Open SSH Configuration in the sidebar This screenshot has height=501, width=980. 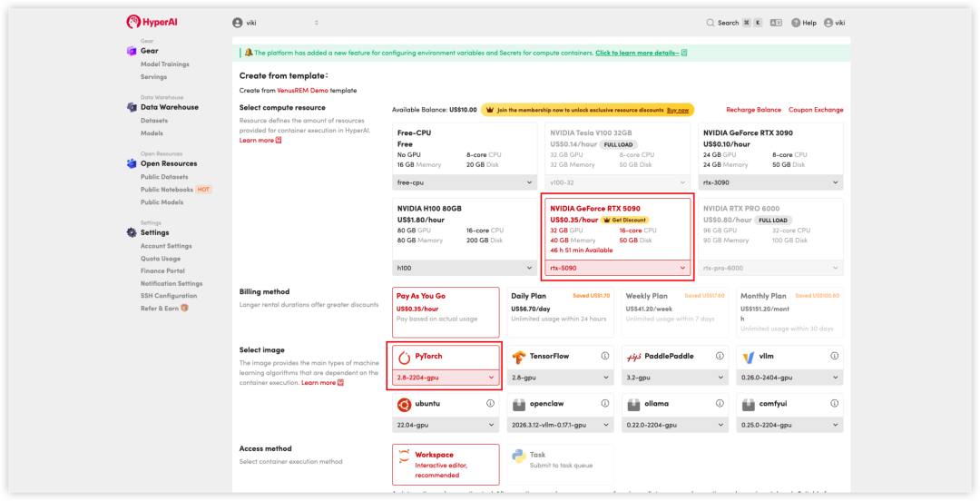pos(169,296)
